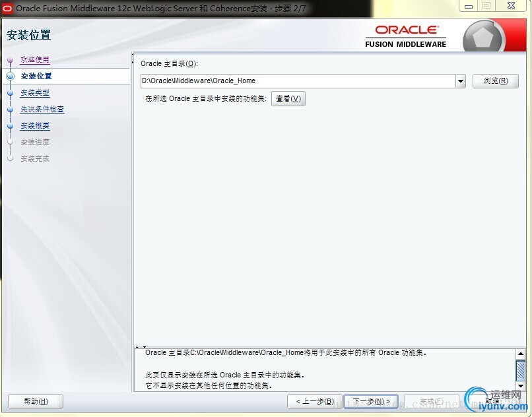Click the 安装完成 step label

click(35, 158)
